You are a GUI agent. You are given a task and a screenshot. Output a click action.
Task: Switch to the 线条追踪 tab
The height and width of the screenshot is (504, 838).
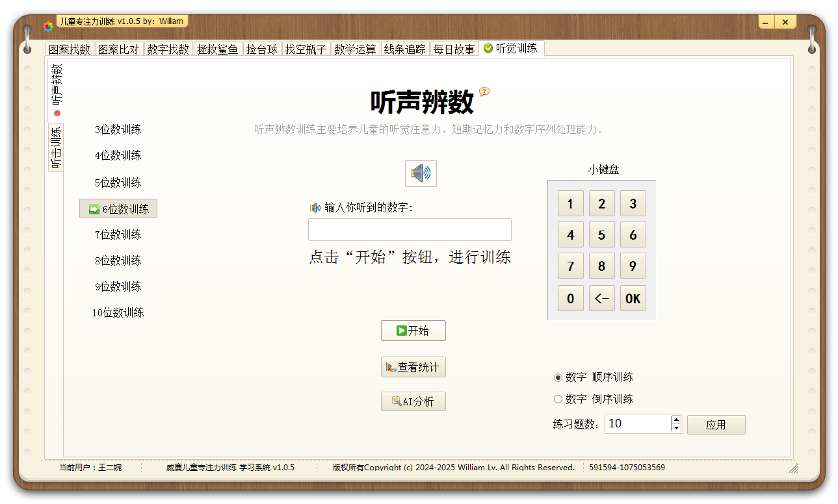click(x=405, y=49)
